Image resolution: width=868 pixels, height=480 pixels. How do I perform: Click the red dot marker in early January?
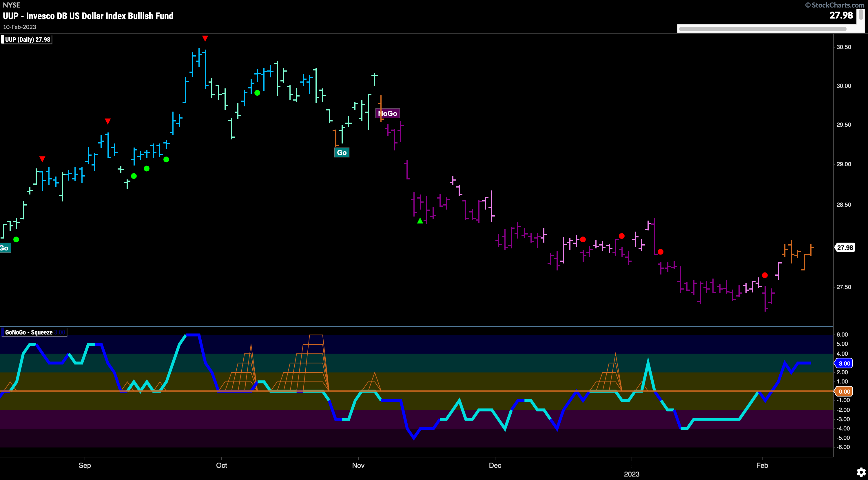pos(661,252)
